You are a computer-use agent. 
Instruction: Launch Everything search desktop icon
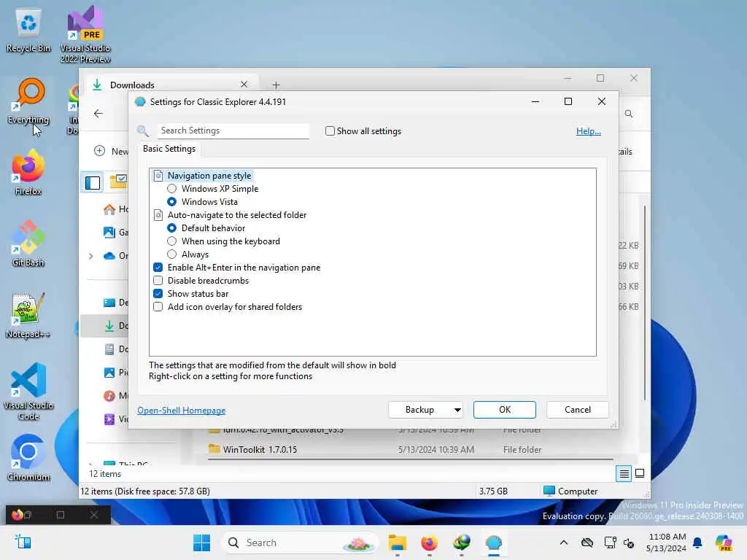tap(28, 101)
